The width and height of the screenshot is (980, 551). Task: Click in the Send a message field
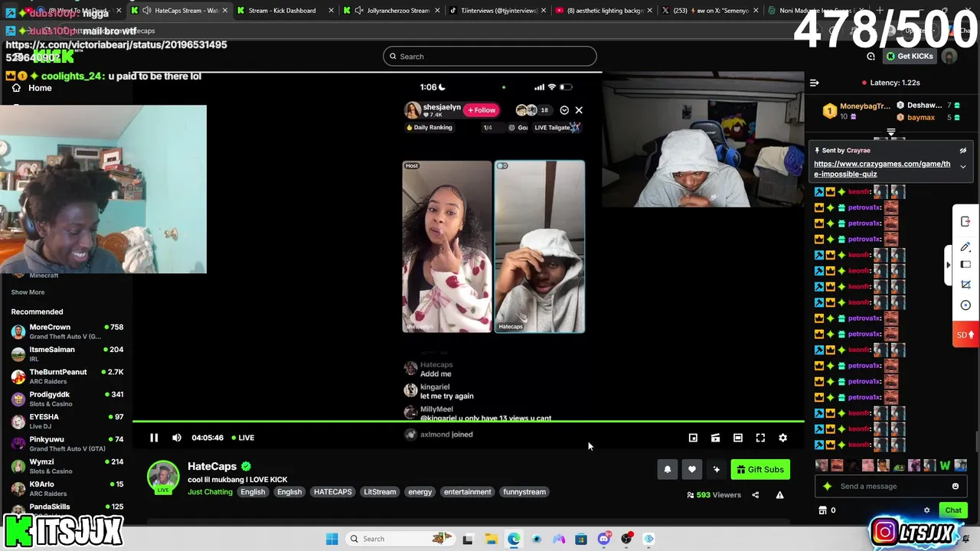(x=892, y=486)
